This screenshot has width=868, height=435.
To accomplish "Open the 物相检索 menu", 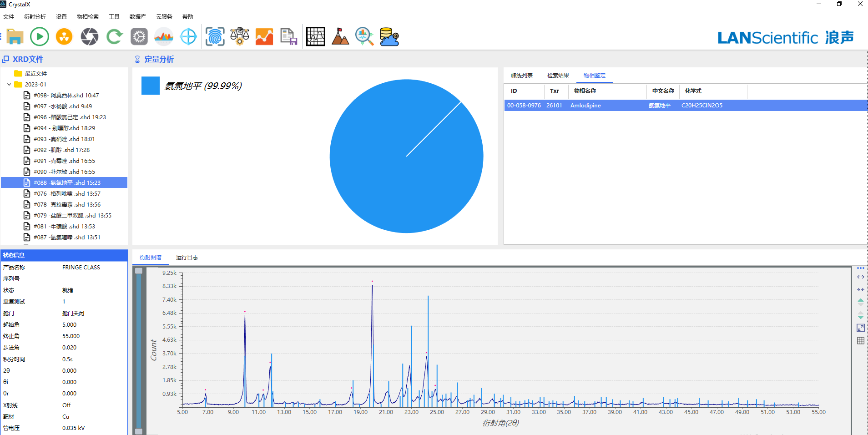I will click(87, 17).
